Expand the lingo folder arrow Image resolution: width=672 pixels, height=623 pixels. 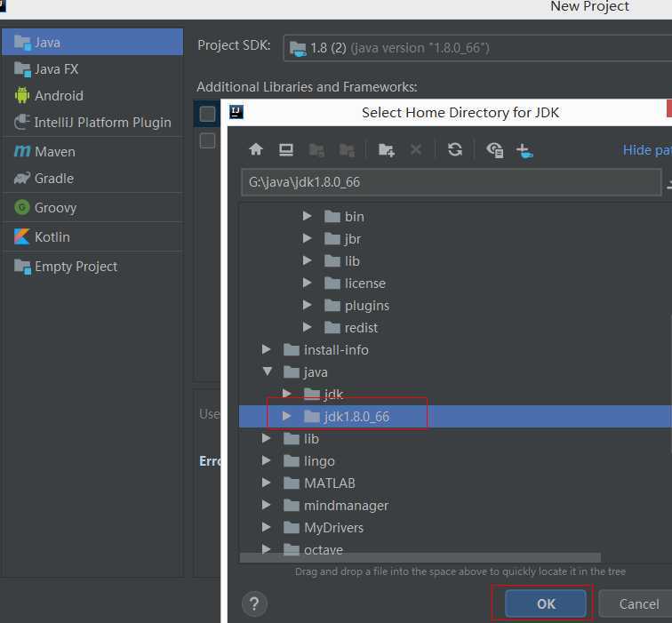266,460
